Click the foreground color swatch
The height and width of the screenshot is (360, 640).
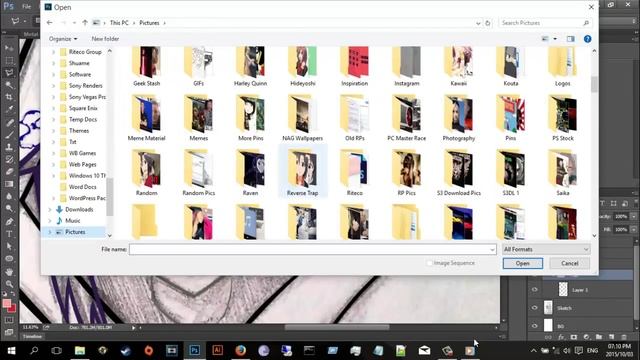[7, 303]
